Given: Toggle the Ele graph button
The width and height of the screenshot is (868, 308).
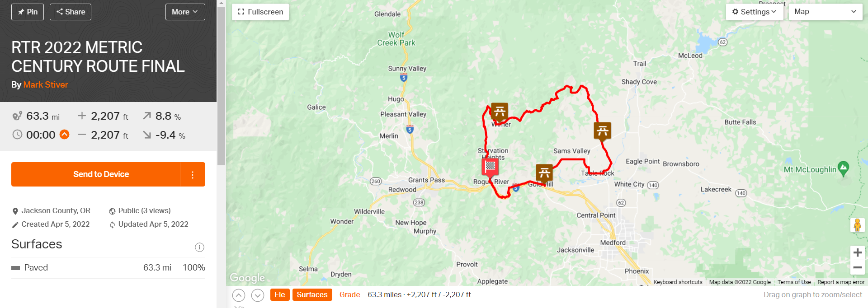Looking at the screenshot, I should 280,294.
